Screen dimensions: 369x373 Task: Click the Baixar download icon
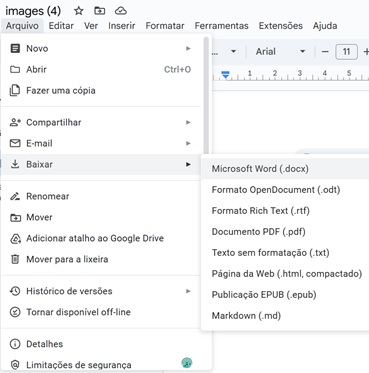click(x=15, y=164)
